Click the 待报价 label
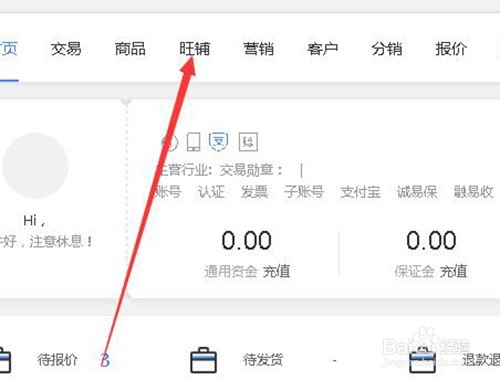The width and height of the screenshot is (500, 380). tap(57, 360)
